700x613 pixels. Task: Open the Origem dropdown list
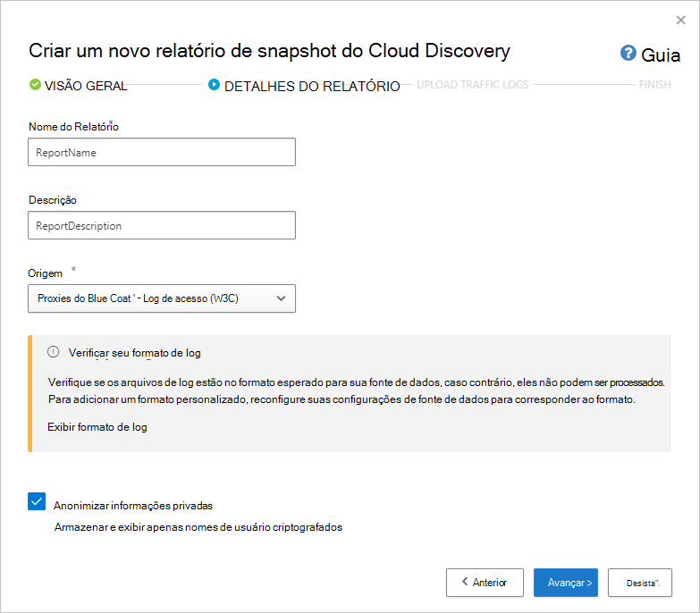click(162, 298)
